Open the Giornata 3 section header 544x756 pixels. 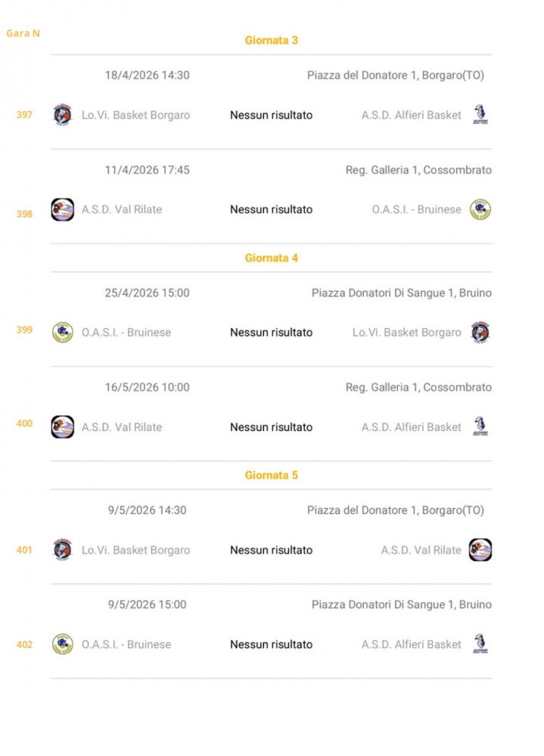pyautogui.click(x=271, y=40)
